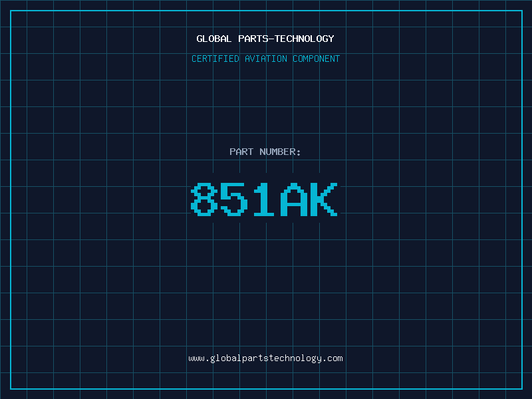Select the part number 851AK

coord(264,199)
